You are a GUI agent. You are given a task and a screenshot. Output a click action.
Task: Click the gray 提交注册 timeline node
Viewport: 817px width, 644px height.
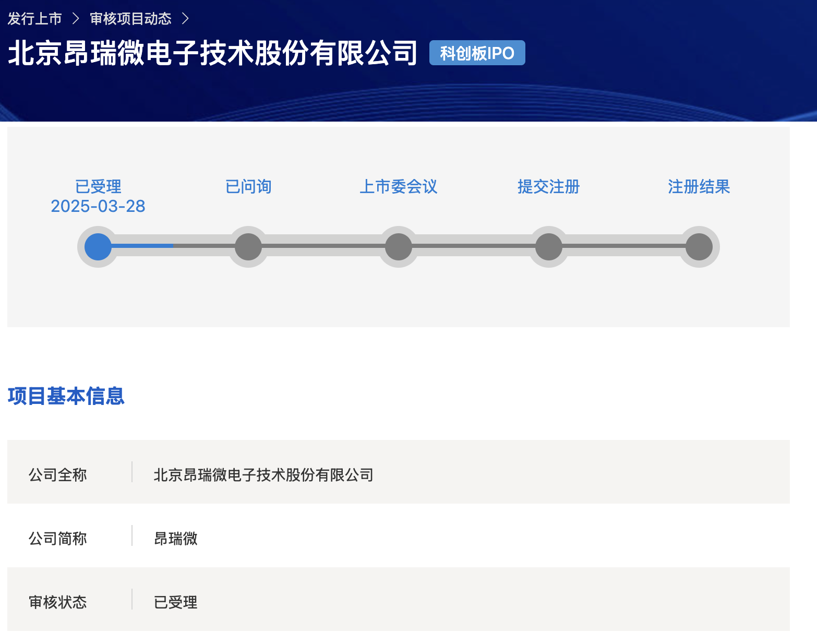pyautogui.click(x=549, y=247)
